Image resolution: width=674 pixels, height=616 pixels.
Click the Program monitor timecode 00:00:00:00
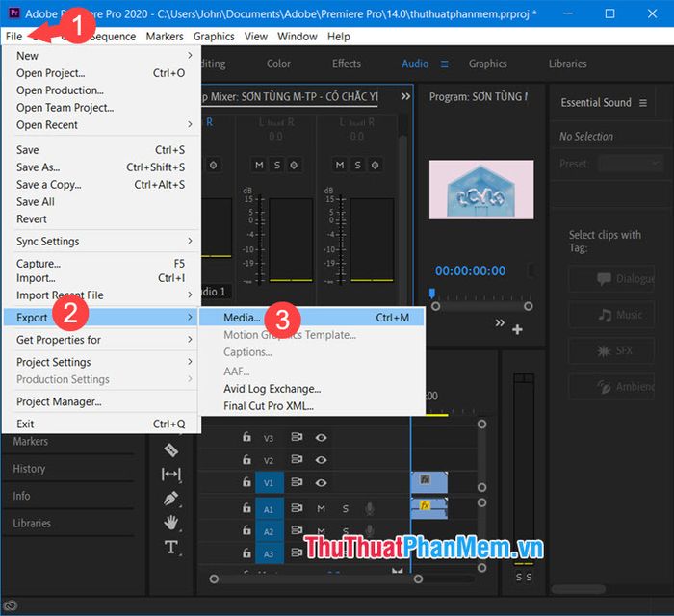pyautogui.click(x=470, y=270)
